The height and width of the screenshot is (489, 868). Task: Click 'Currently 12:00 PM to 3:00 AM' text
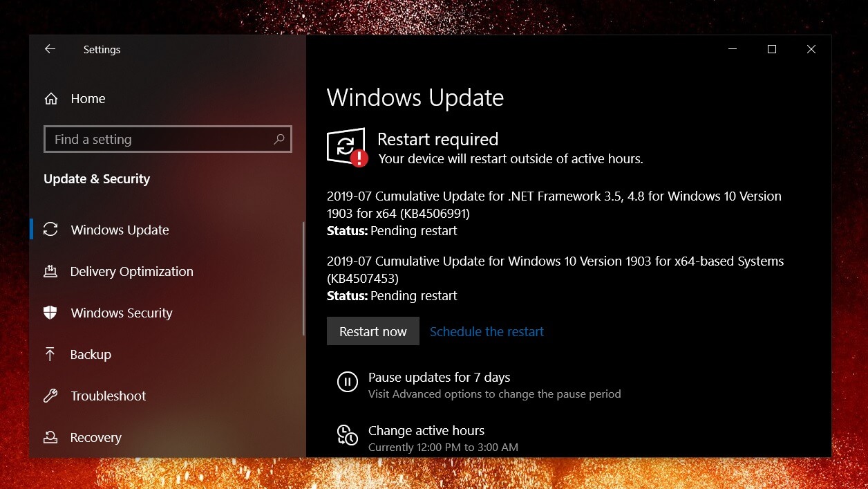443,448
